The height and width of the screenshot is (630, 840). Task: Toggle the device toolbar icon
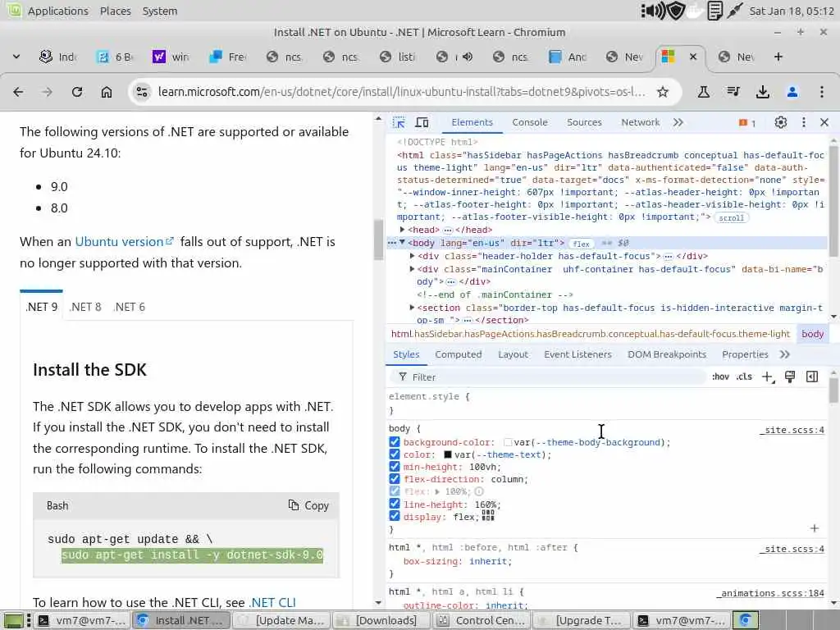click(x=422, y=123)
